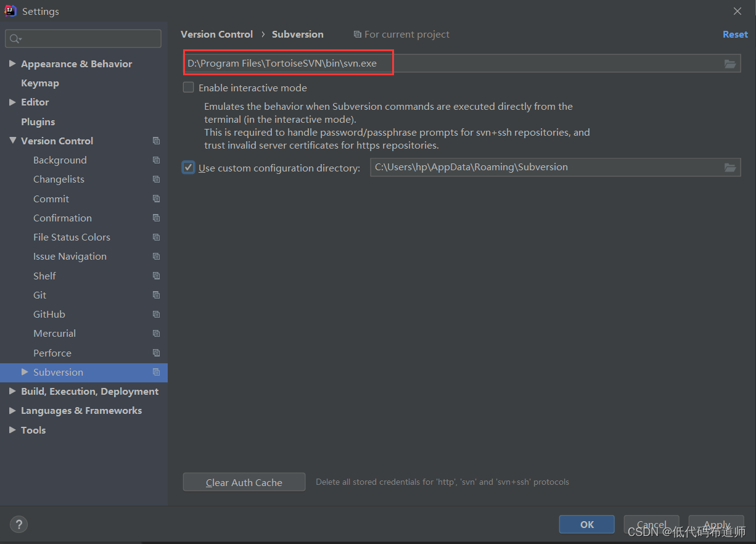Select Background under Version Control

[x=60, y=160]
